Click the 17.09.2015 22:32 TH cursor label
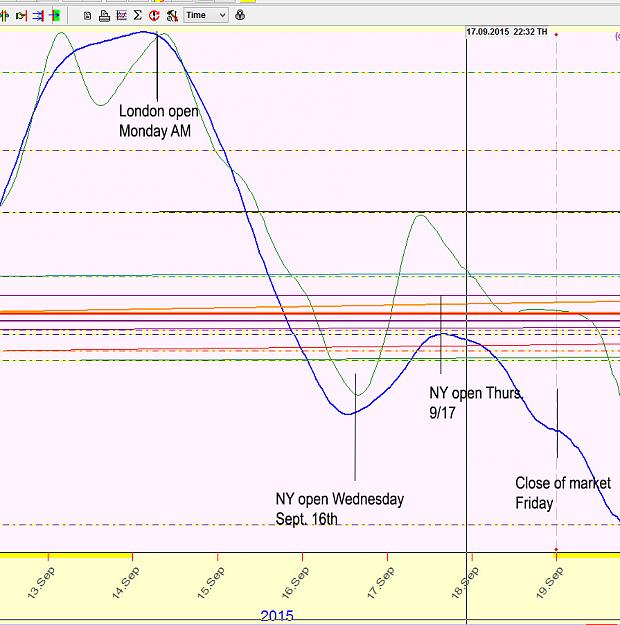Viewport: 620px width, 625px height. click(506, 32)
